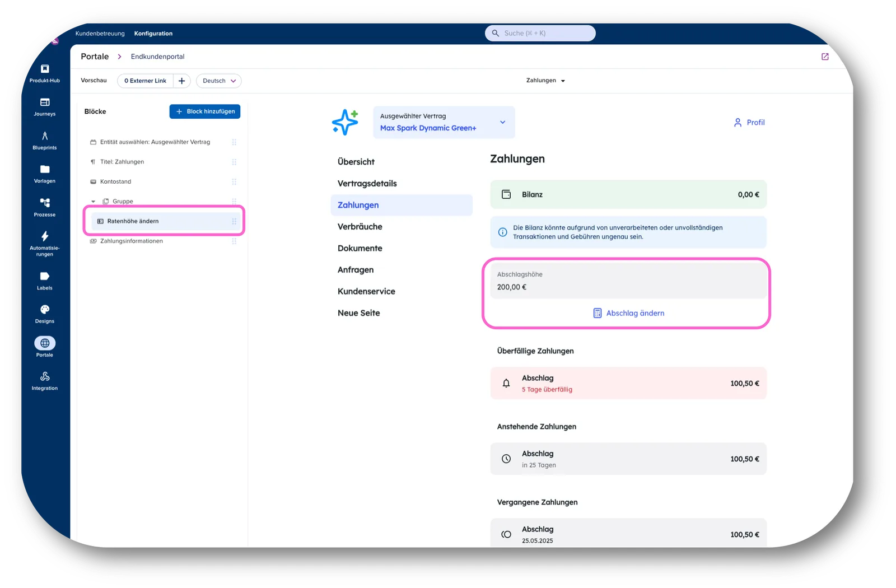Click the clock icon of upcoming Abschlag
This screenshot has height=588, width=896.
pos(506,459)
